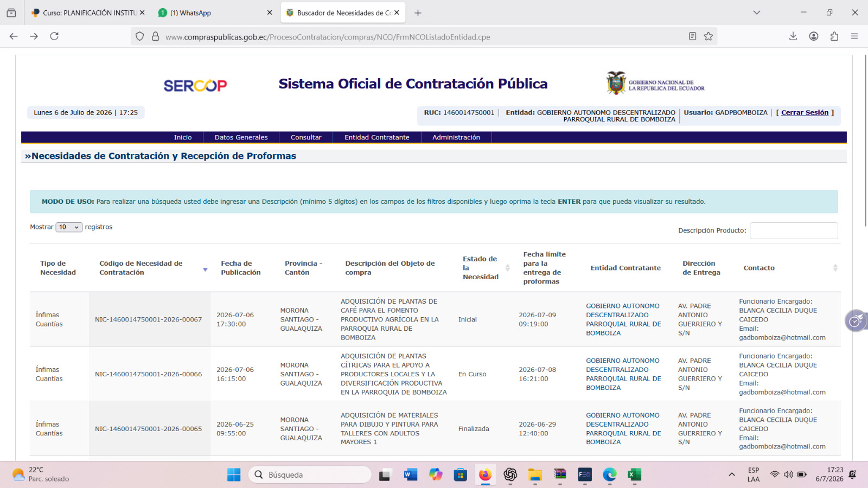868x488 pixels.
Task: Open the Windows Start menu
Action: 234,474
